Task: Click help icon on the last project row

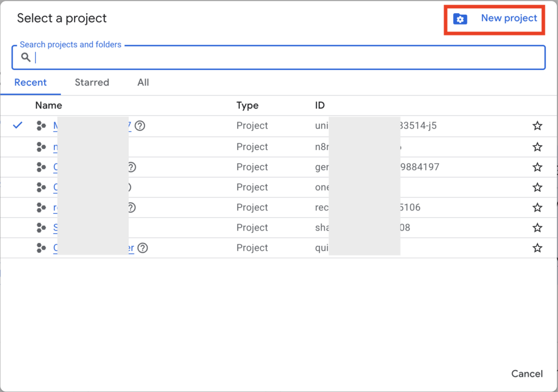Action: click(143, 248)
